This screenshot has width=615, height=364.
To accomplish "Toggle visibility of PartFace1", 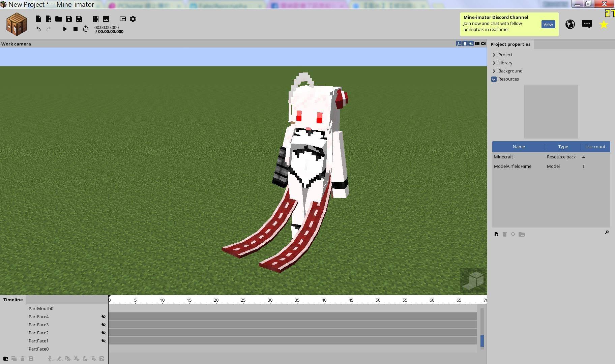I will [104, 341].
